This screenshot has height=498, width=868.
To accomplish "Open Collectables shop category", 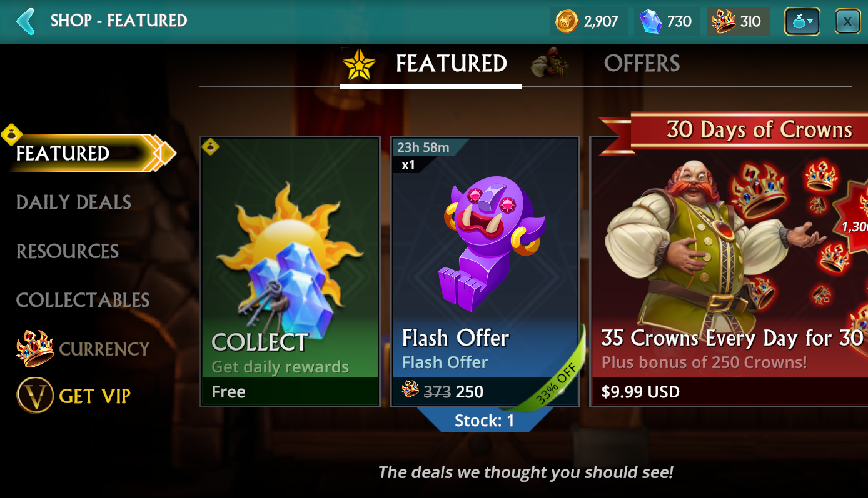I will (83, 300).
